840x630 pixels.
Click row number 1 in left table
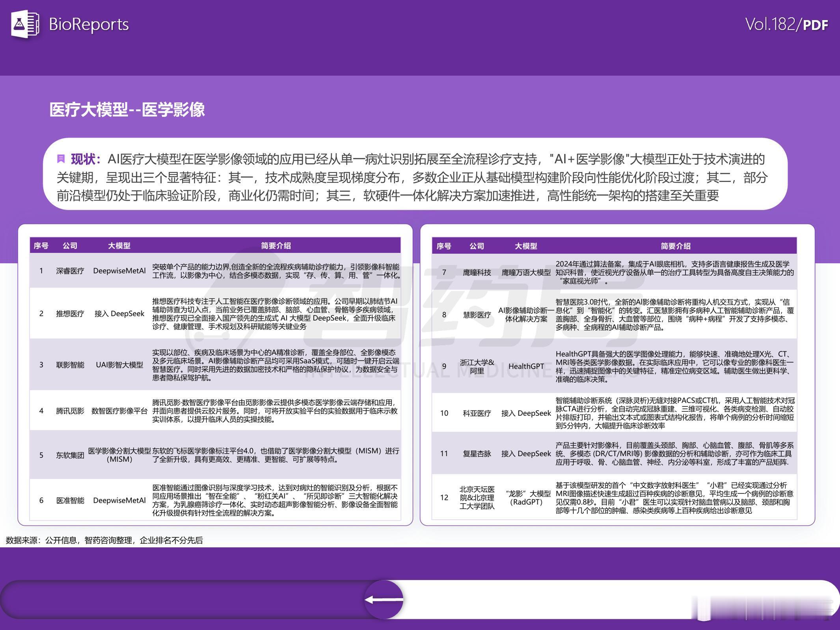pyautogui.click(x=41, y=271)
